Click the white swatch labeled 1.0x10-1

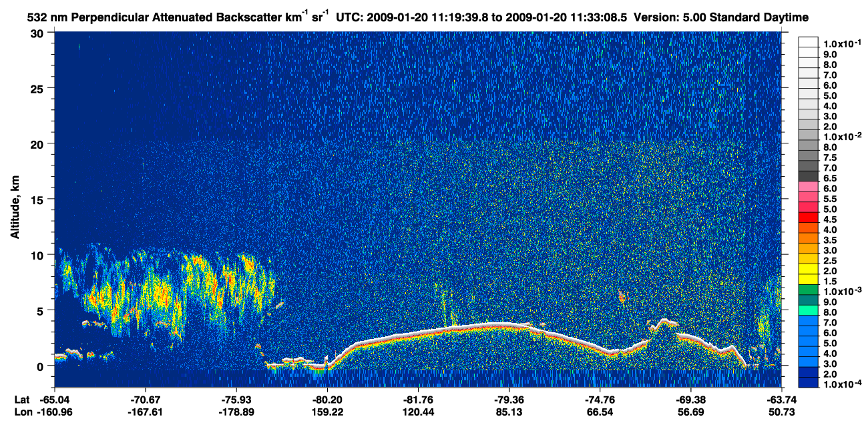(809, 42)
